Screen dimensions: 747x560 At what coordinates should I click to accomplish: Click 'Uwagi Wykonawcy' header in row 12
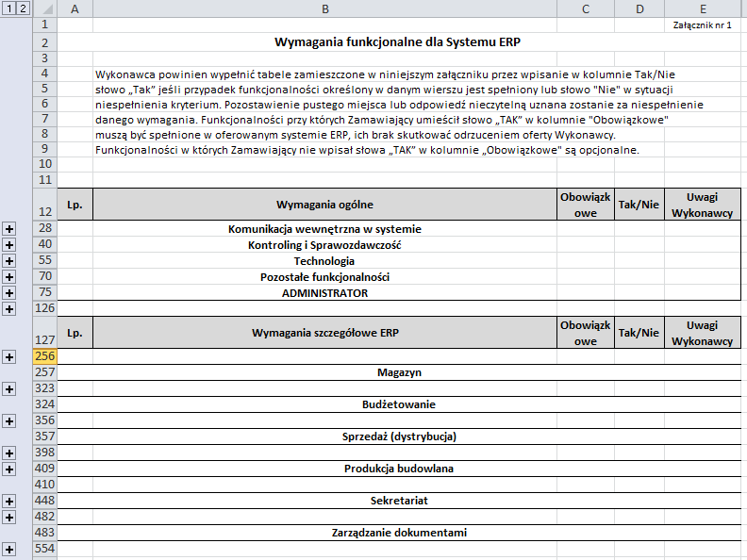click(x=703, y=205)
